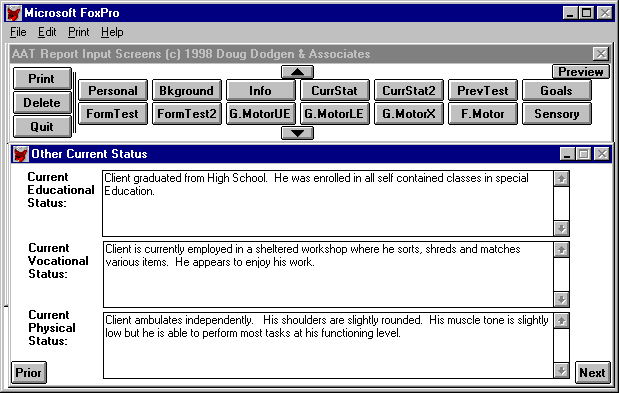
Task: Click the FoxPro fox icon in the main title bar
Action: [x=14, y=13]
